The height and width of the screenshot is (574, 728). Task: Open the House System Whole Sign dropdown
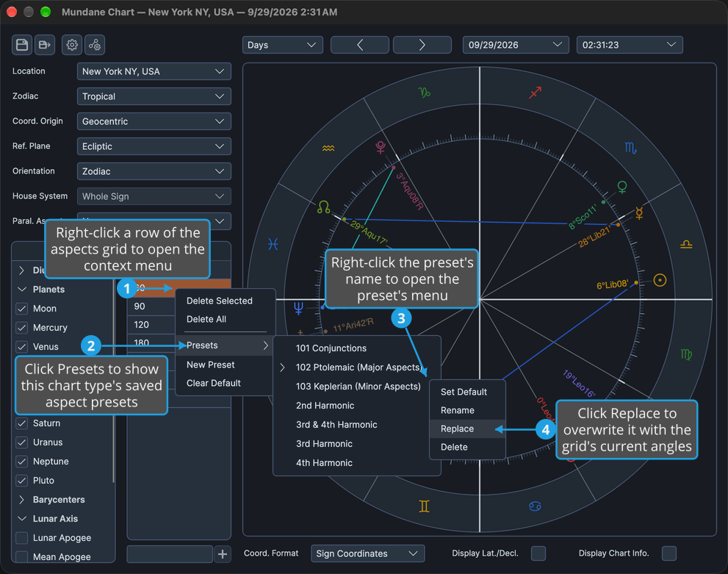(x=154, y=196)
